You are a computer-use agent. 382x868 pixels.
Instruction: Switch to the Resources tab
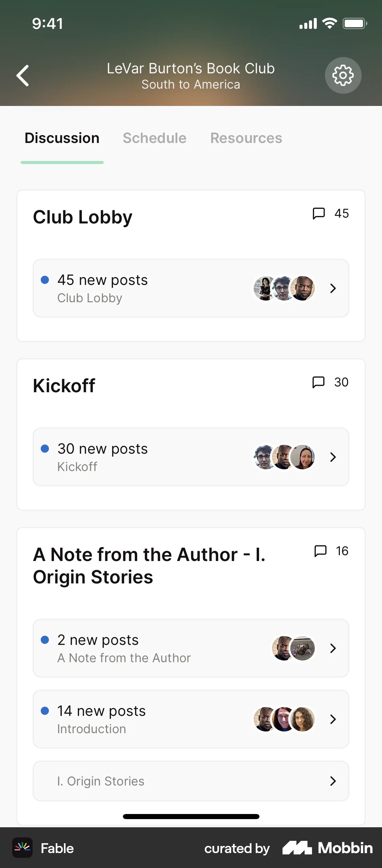[246, 138]
